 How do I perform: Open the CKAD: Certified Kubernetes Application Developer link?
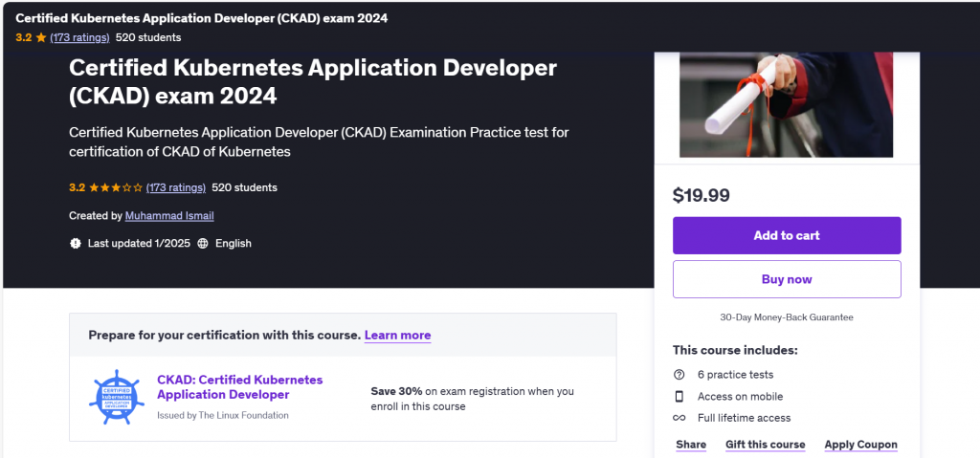click(240, 387)
